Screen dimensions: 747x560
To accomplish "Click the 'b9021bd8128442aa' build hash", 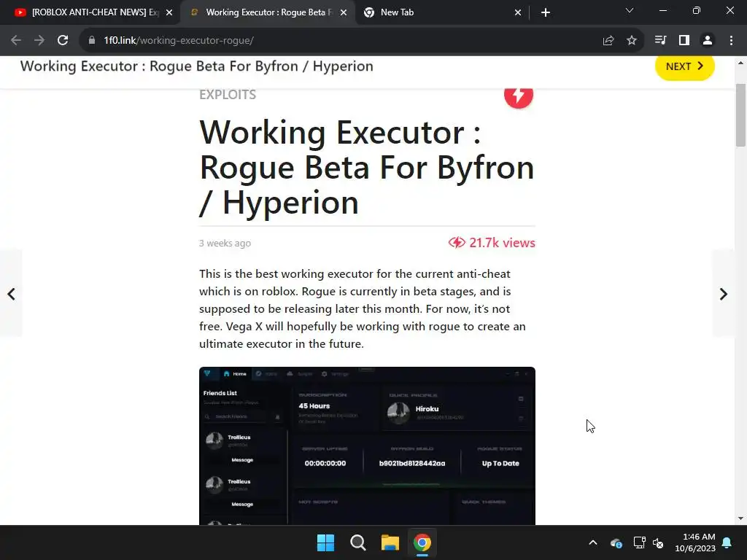I will 412,463.
